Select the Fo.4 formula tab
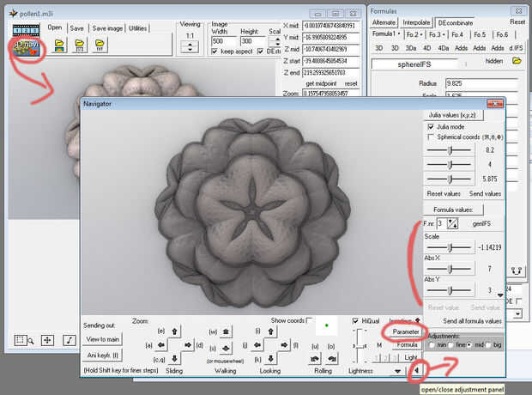This screenshot has height=395, width=532. point(457,34)
